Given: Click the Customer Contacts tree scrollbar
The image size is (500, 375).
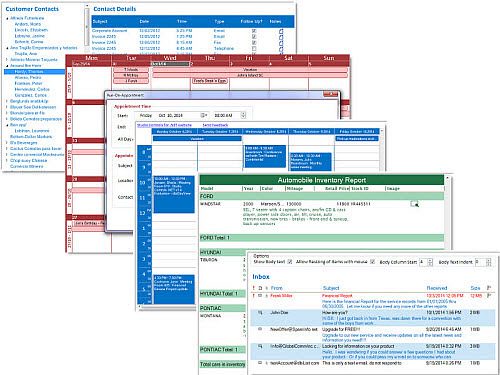Looking at the screenshot, I should point(86,25).
